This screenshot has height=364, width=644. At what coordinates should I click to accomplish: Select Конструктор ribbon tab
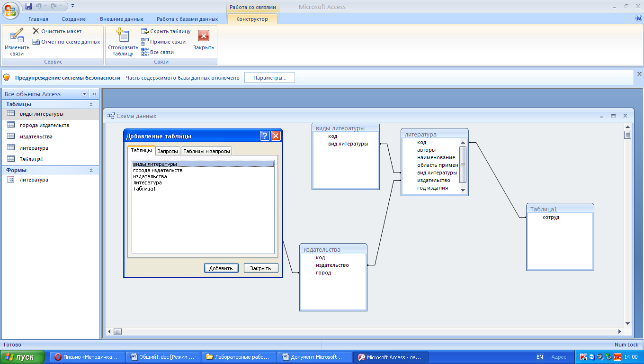[x=252, y=19]
